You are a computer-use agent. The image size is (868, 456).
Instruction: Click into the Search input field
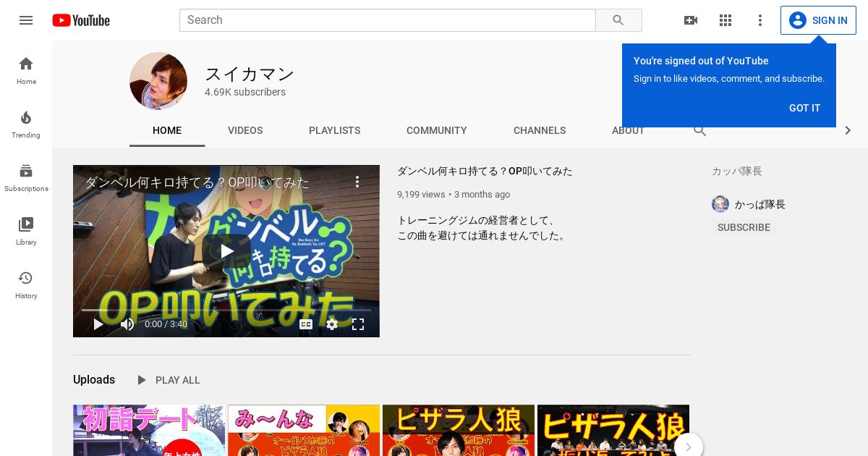click(x=388, y=20)
